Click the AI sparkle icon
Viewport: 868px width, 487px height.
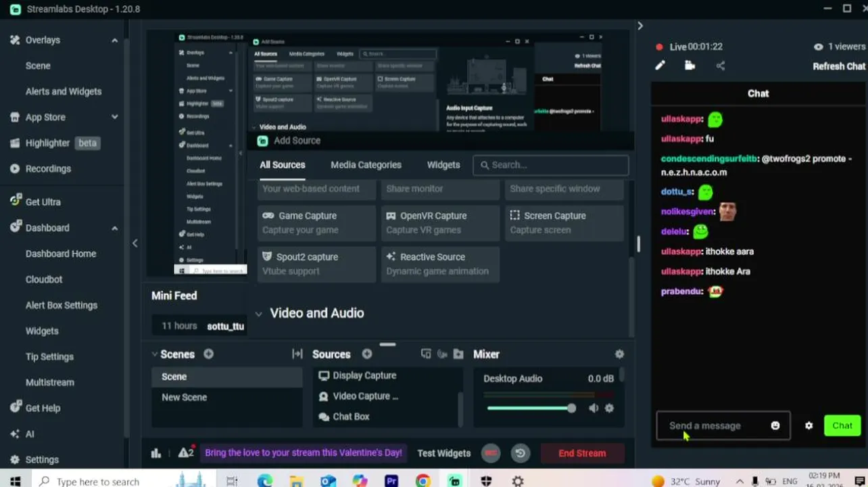(x=15, y=434)
